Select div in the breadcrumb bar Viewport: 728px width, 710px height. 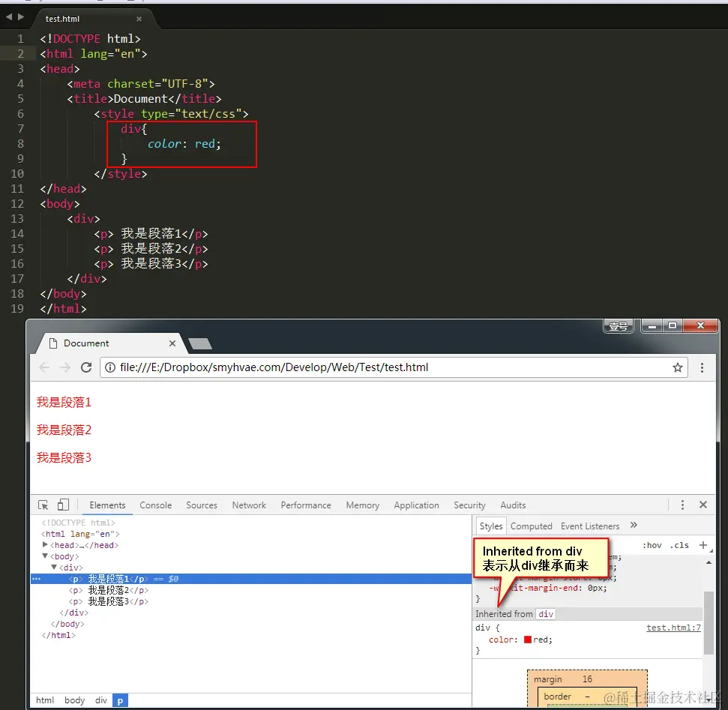pyautogui.click(x=100, y=700)
